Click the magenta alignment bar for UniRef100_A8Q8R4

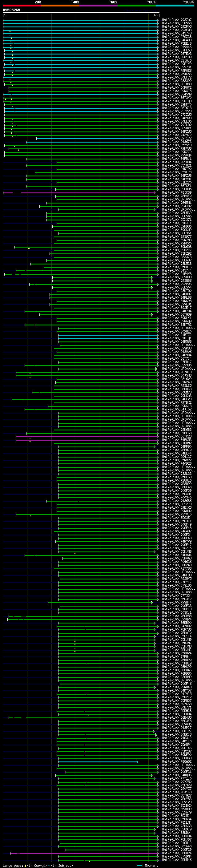(84, 853)
